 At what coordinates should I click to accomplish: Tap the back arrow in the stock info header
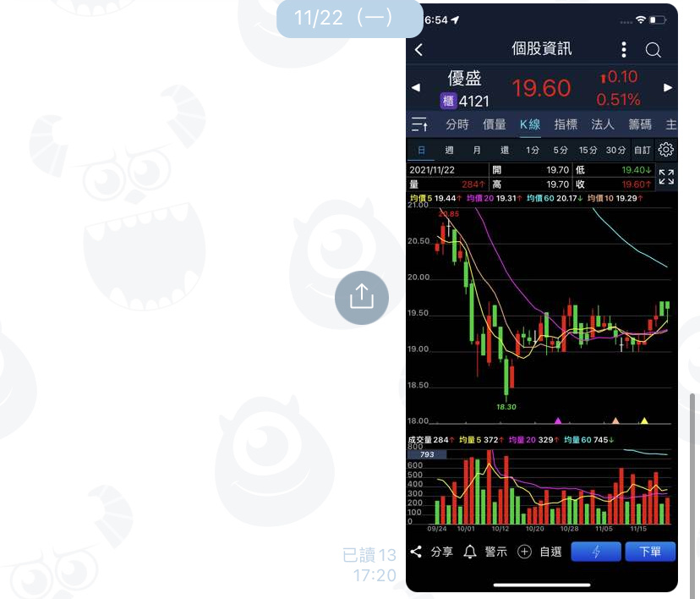point(418,50)
